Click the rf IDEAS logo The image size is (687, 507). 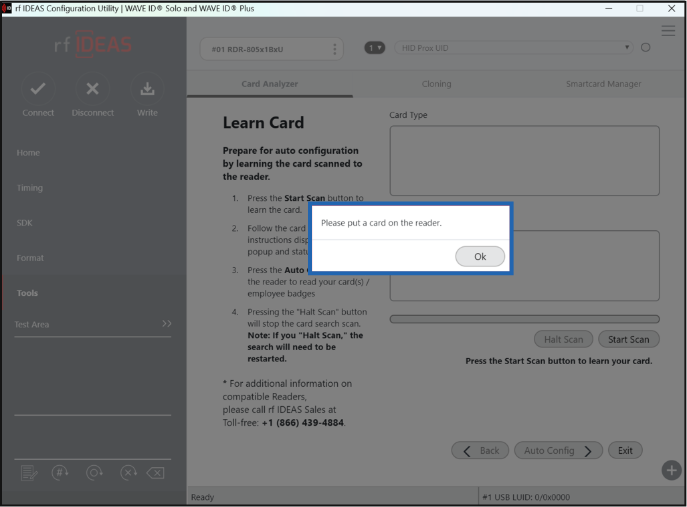tap(93, 44)
